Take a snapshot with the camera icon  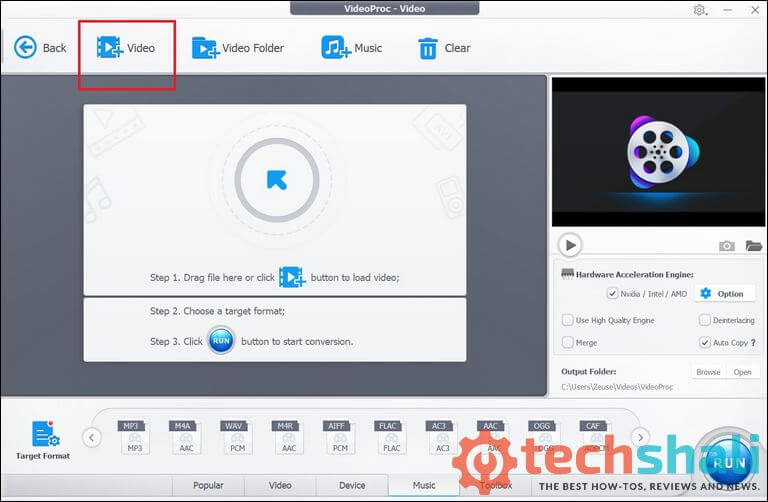(x=726, y=245)
